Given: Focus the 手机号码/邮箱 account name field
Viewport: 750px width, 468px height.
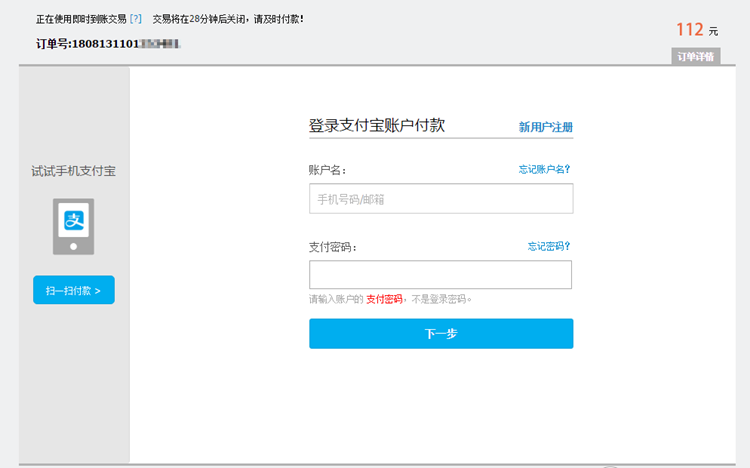Looking at the screenshot, I should pos(441,199).
